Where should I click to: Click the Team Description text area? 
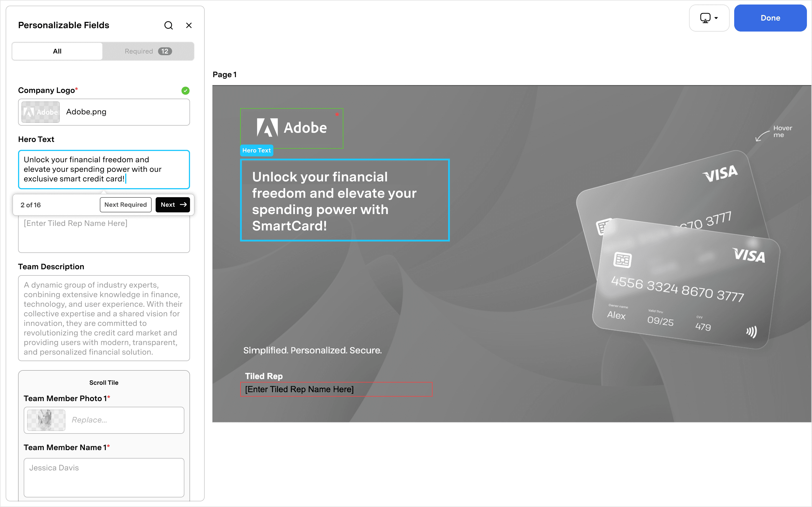(104, 318)
